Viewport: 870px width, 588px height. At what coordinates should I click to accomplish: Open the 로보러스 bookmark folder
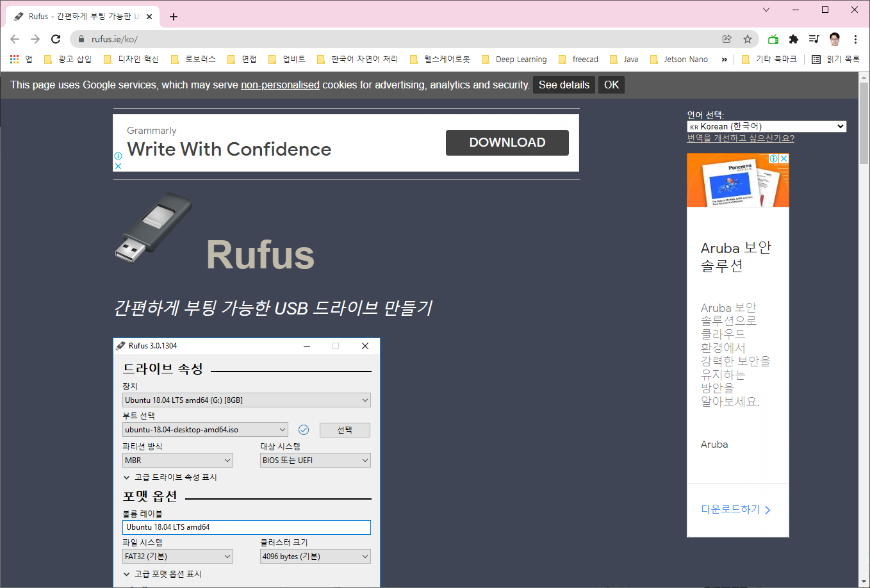(193, 59)
